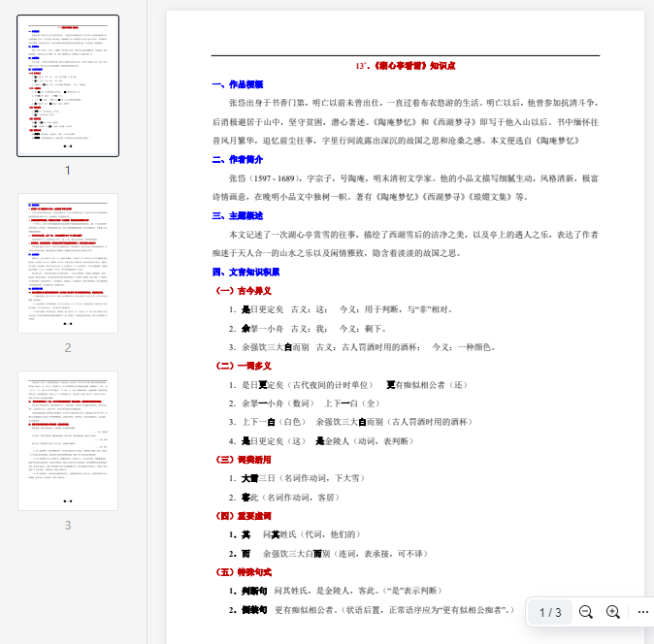Click the page label 1 under first thumbnail
Screen dimensions: 654x644
(x=68, y=170)
